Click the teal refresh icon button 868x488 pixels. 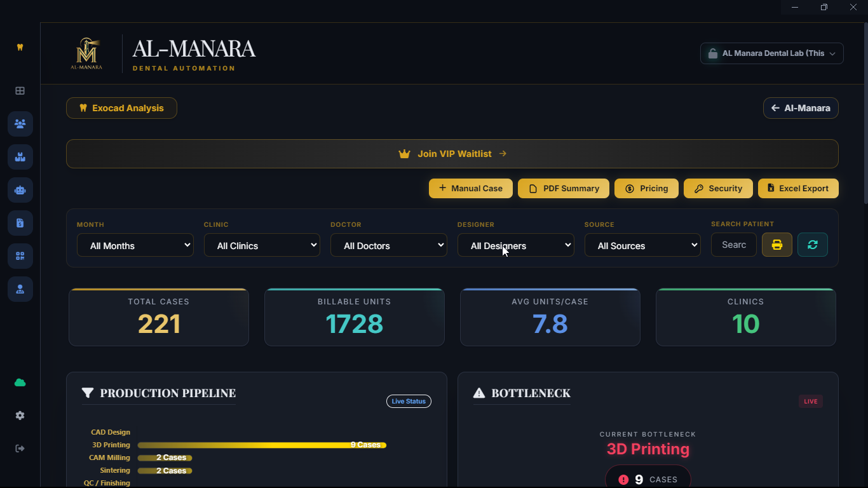[813, 245]
